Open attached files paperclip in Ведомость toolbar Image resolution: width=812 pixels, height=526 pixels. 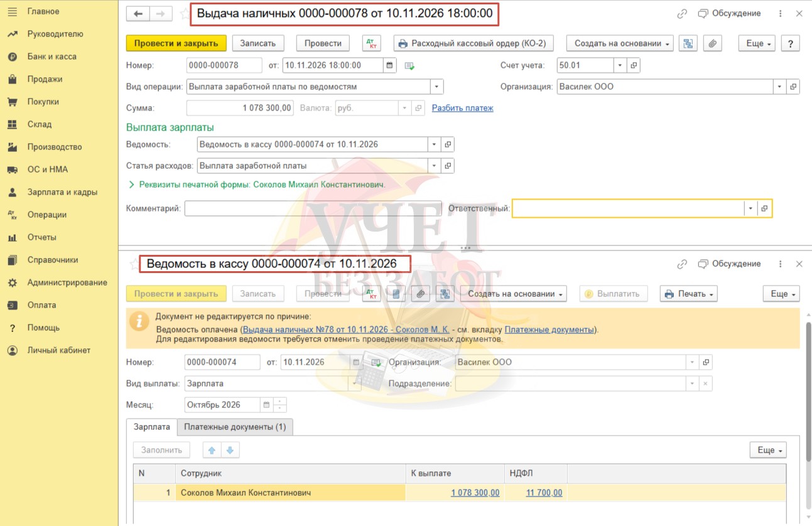coord(421,294)
